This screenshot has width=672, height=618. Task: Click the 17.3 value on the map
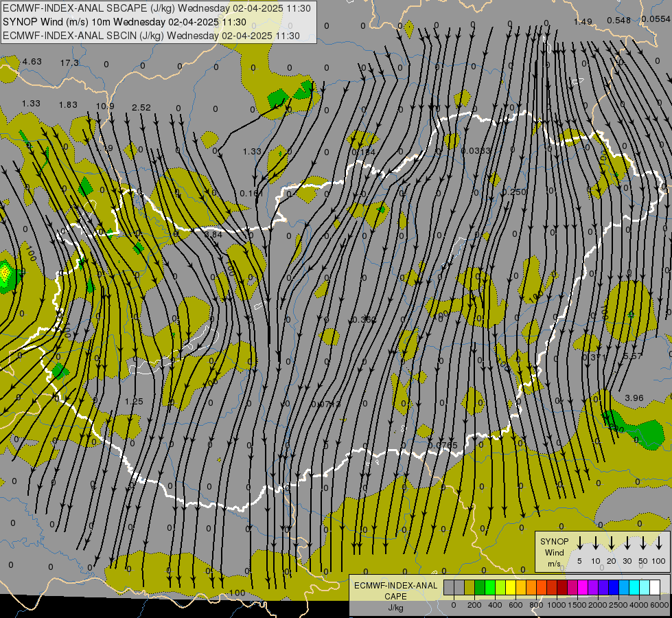pos(69,62)
